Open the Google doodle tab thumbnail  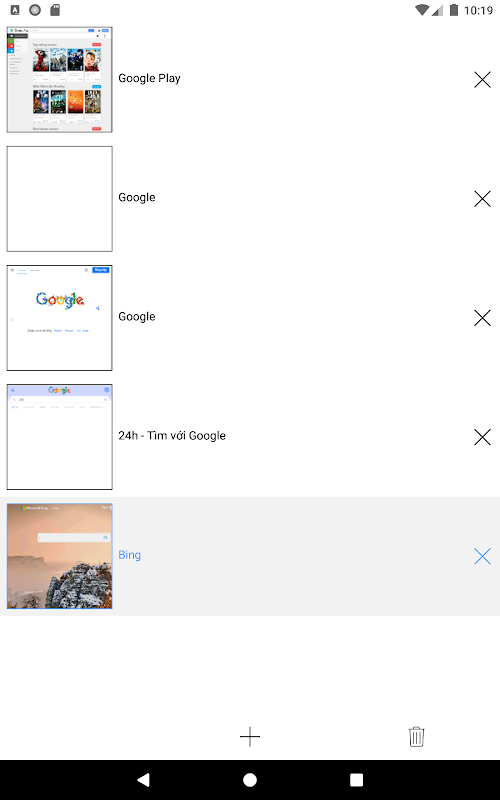pyautogui.click(x=60, y=318)
